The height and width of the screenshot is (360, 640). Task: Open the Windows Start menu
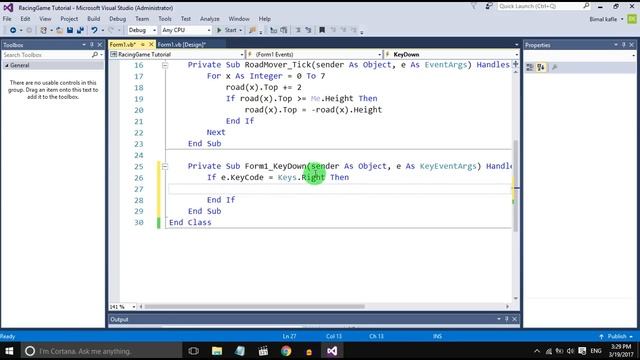click(x=9, y=351)
